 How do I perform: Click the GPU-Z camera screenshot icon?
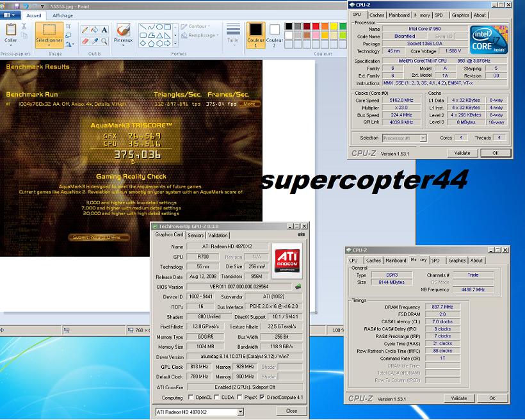click(302, 235)
